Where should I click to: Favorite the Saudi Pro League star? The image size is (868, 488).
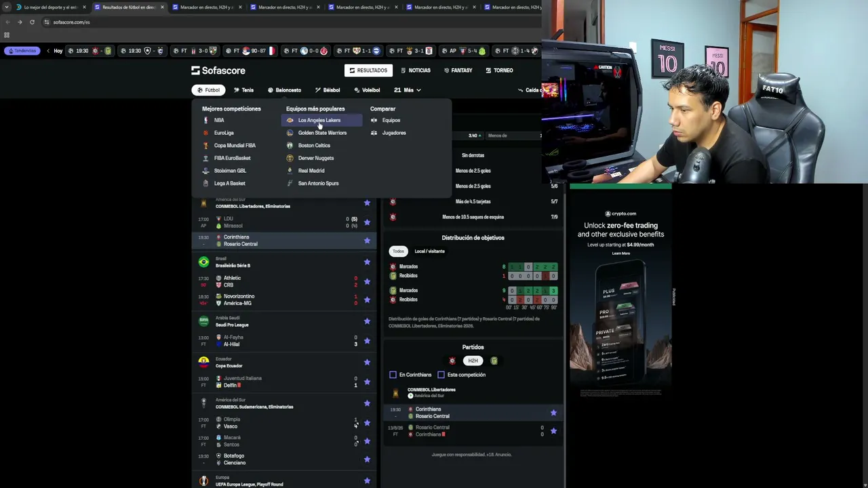click(x=367, y=321)
